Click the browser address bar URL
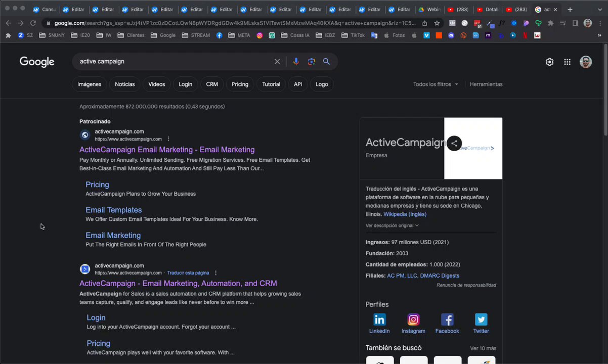 tap(235, 23)
